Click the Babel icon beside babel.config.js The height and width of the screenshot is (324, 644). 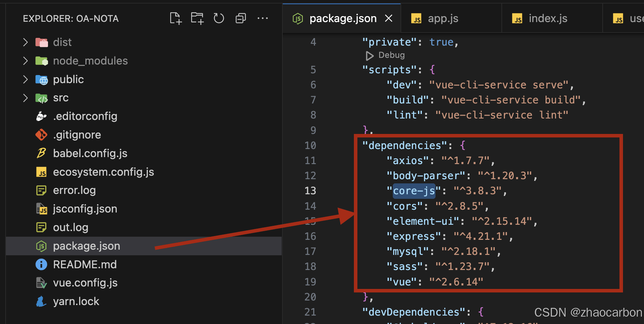tap(41, 153)
